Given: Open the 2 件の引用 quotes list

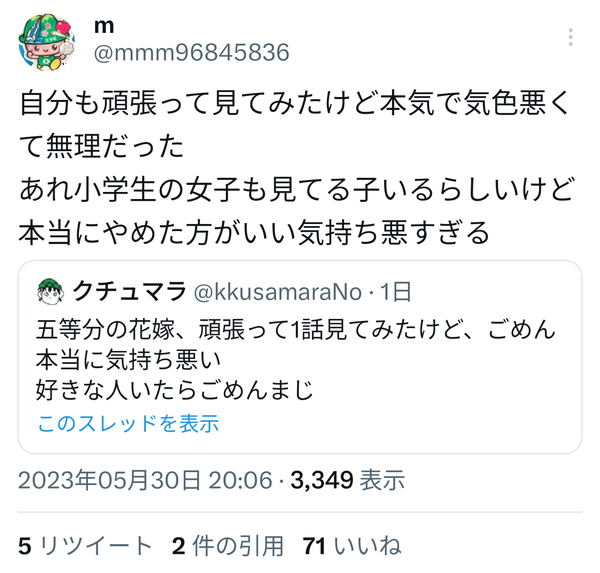Looking at the screenshot, I should (228, 545).
